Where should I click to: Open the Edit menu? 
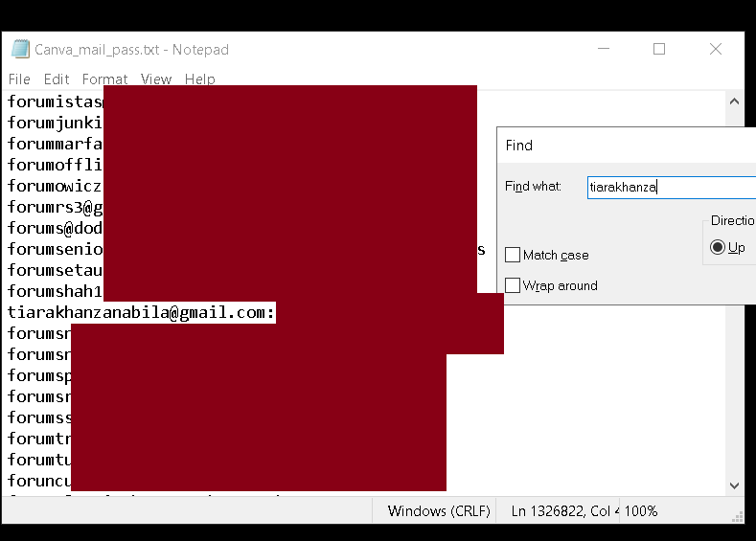[57, 79]
